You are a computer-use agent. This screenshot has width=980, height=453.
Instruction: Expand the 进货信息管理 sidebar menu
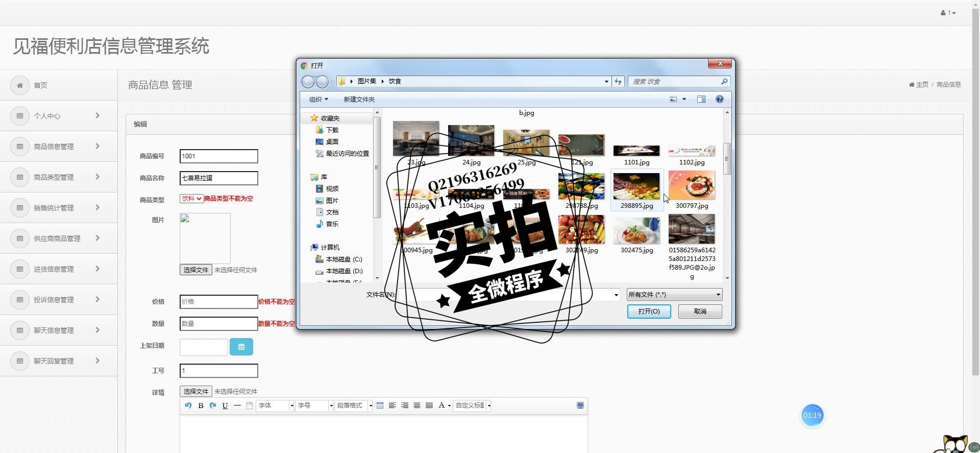pos(59,269)
